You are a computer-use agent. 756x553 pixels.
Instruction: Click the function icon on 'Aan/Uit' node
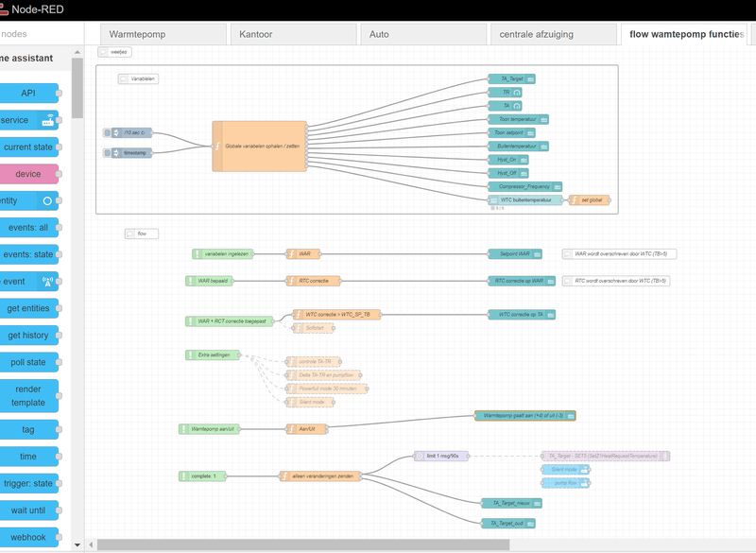coord(291,428)
